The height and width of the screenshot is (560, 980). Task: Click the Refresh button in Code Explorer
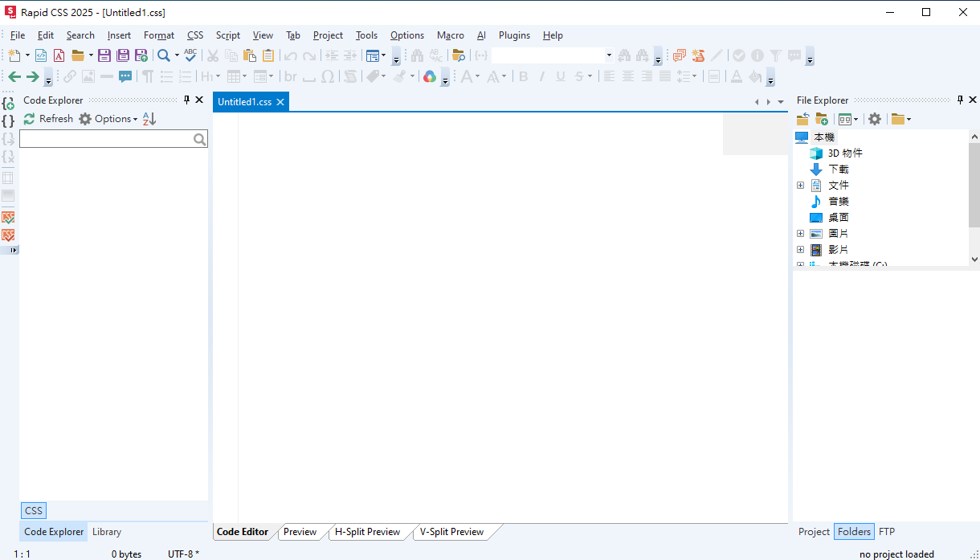pyautogui.click(x=48, y=119)
